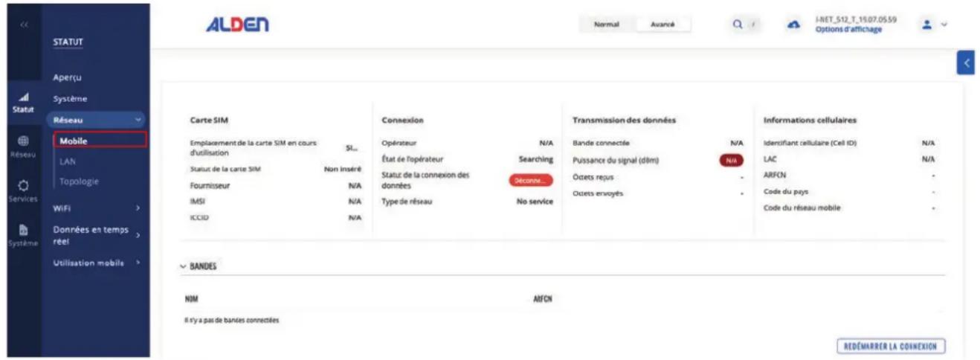Open the Système menu entry under Statut

pos(70,98)
